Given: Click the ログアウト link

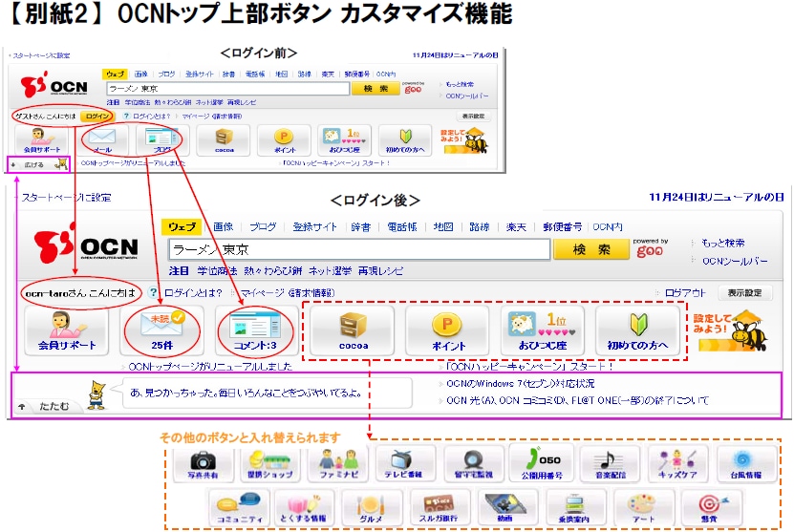Looking at the screenshot, I should [x=684, y=293].
